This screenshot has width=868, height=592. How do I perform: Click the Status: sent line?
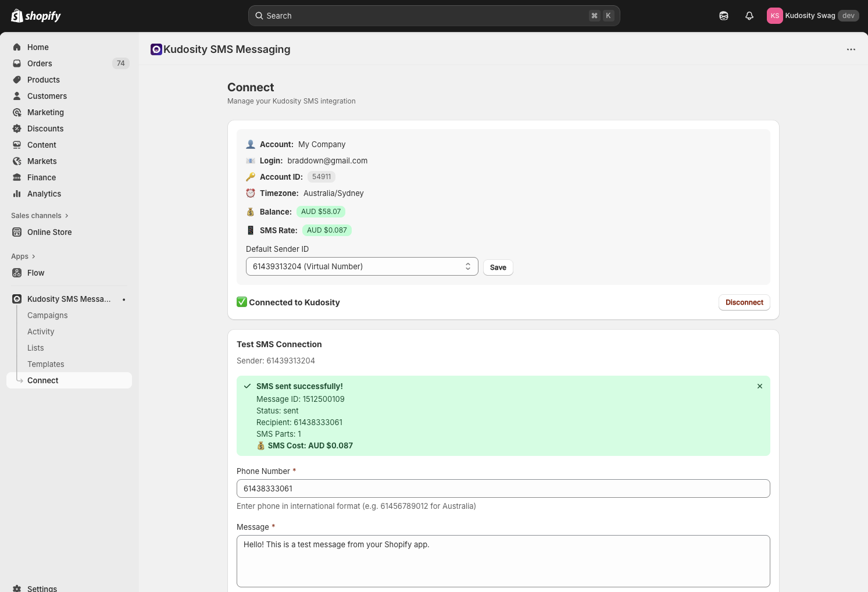(277, 411)
